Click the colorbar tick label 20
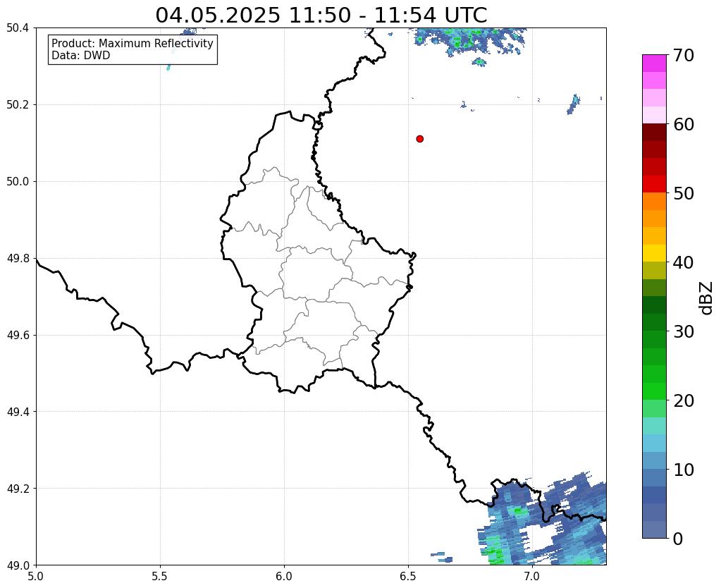Screen dimensions: 721x588 click(x=684, y=400)
